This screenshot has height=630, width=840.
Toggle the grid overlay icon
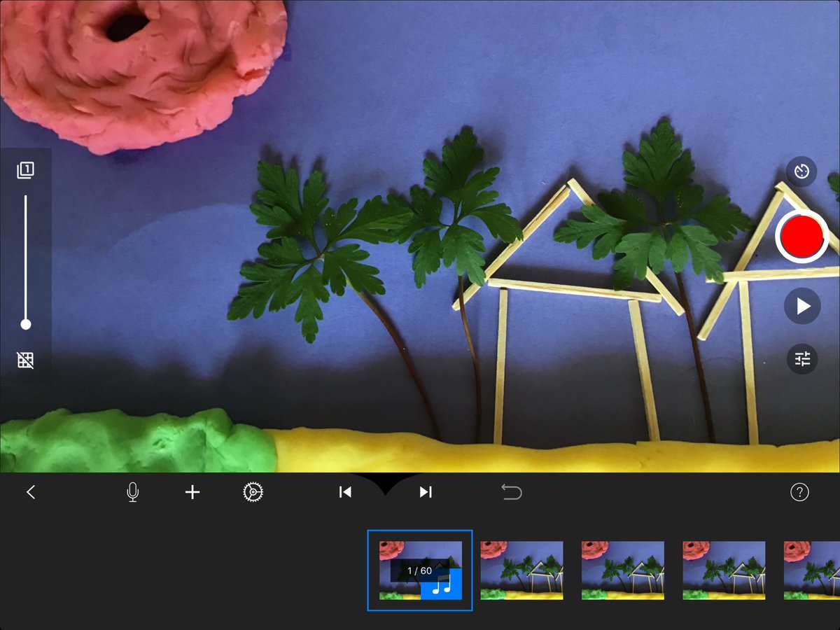tap(26, 360)
